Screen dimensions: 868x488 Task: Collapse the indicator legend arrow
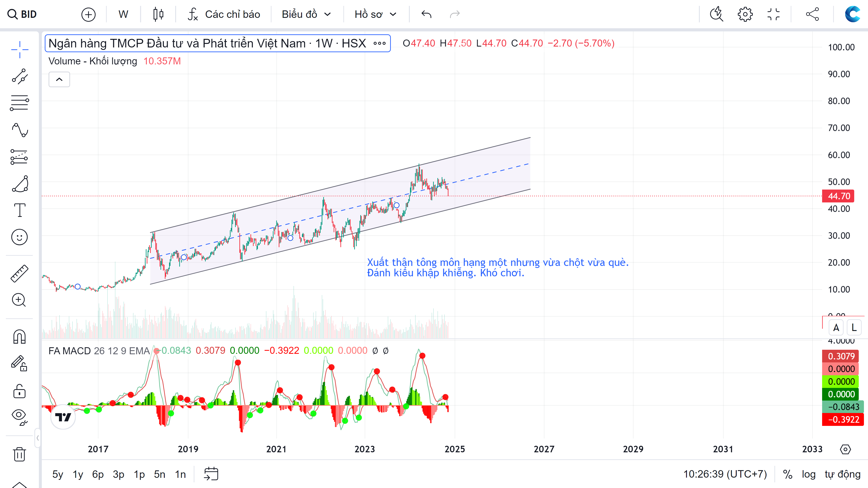59,80
